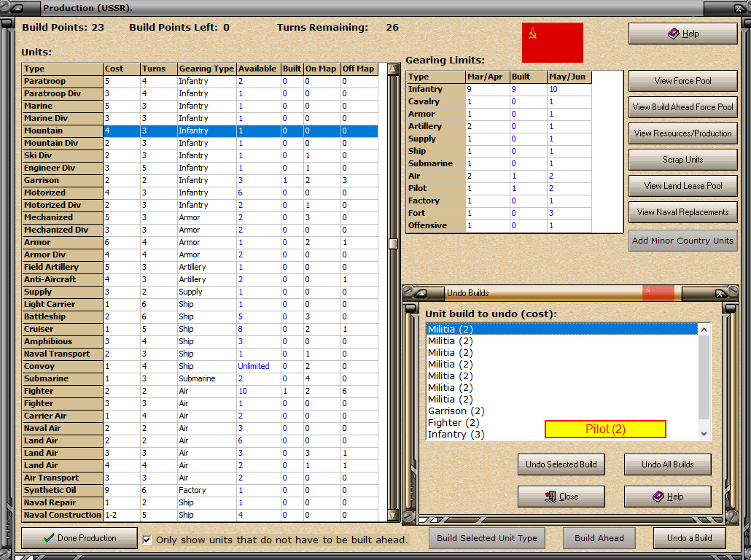This screenshot has width=751, height=560.
Task: Click the Build Ahead button
Action: click(599, 538)
